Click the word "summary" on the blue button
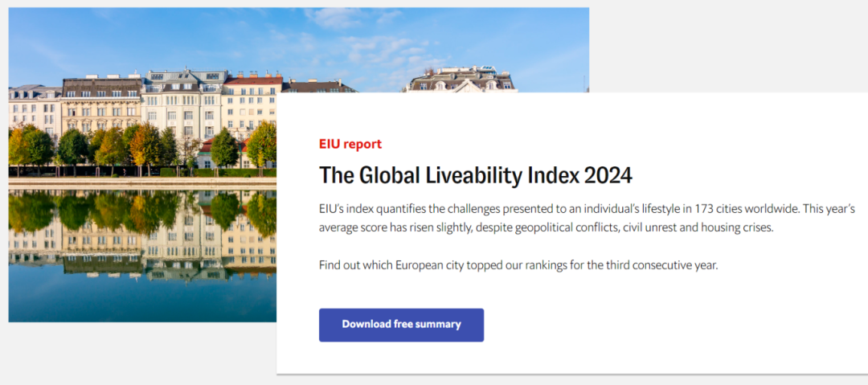The image size is (868, 385). click(438, 325)
